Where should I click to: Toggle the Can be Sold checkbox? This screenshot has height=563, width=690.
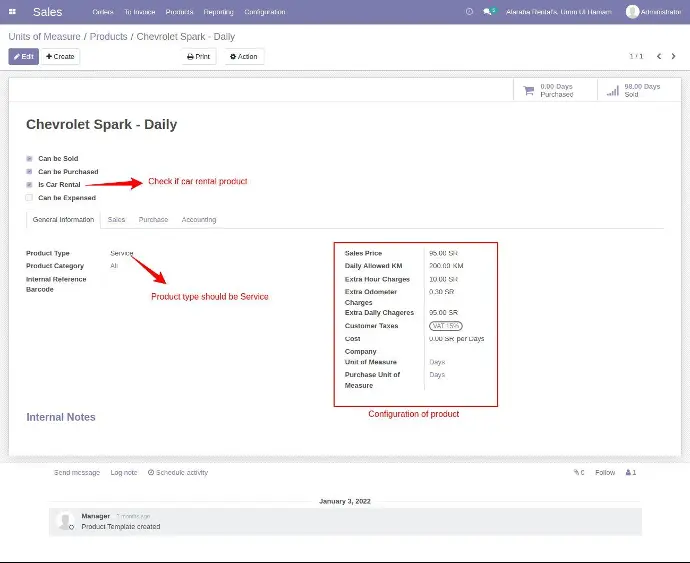29,158
